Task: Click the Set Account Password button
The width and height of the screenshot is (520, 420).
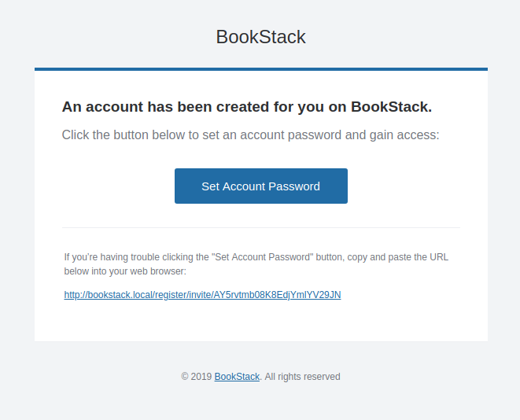Action: [x=261, y=186]
